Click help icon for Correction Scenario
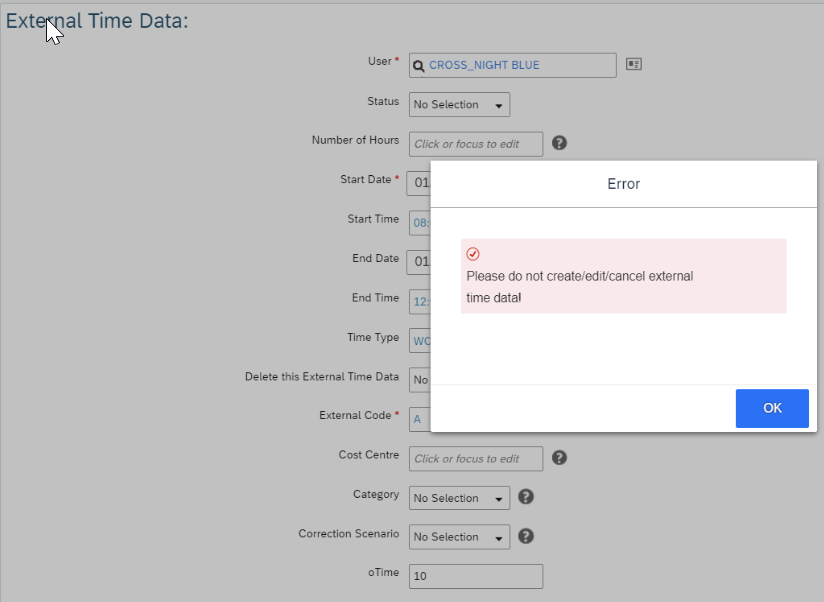Screen dimensions: 824x602 click(x=526, y=536)
